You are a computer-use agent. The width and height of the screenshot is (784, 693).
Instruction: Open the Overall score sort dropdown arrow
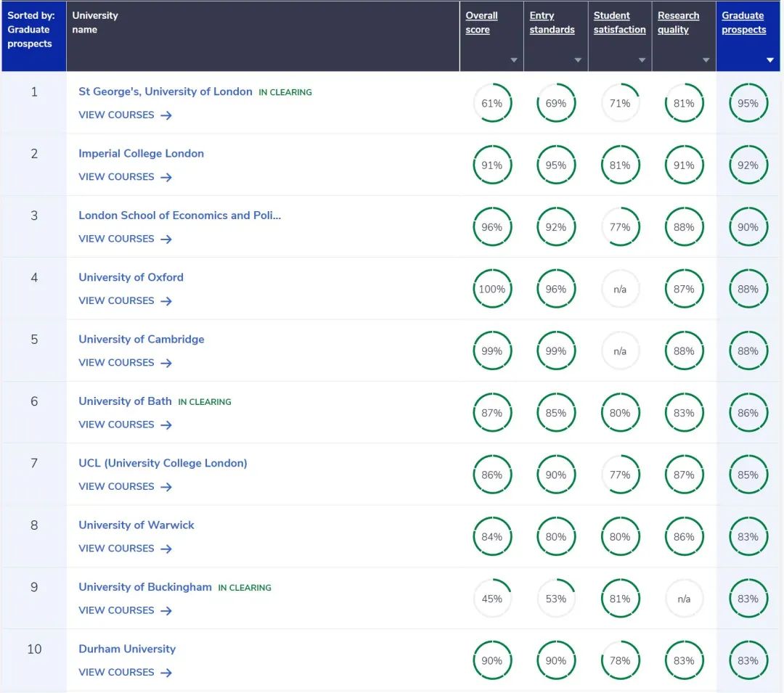[514, 60]
